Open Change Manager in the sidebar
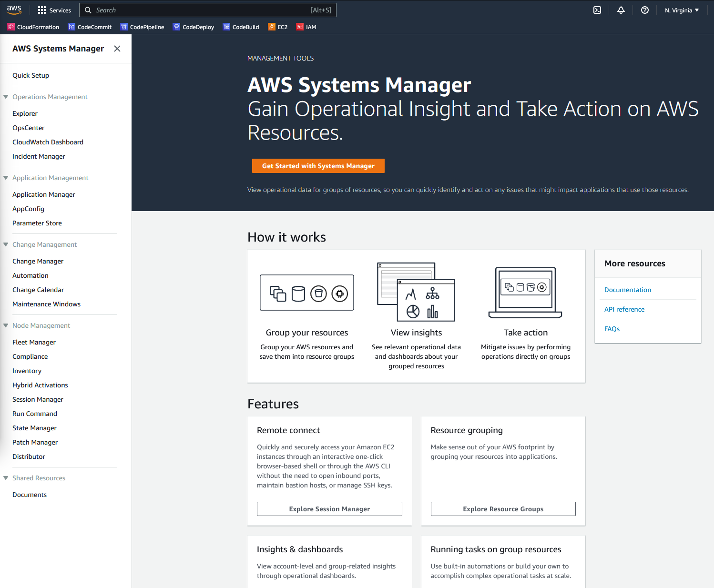The width and height of the screenshot is (714, 588). tap(38, 261)
